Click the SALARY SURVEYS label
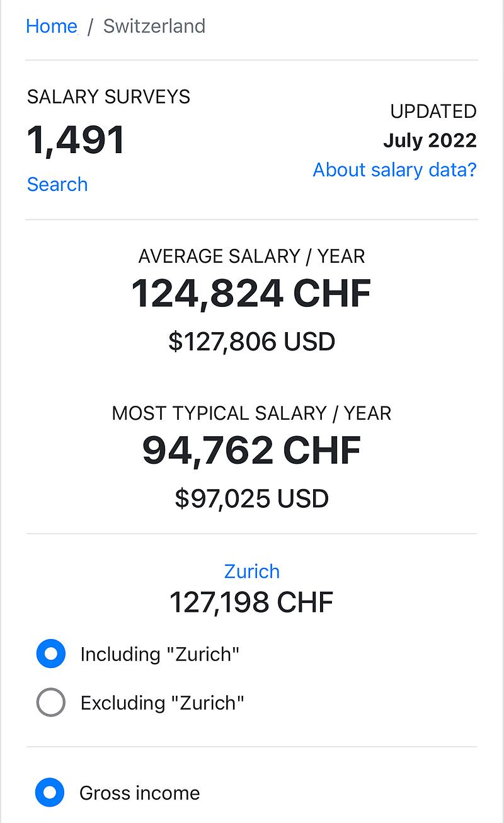This screenshot has height=823, width=504. (108, 97)
